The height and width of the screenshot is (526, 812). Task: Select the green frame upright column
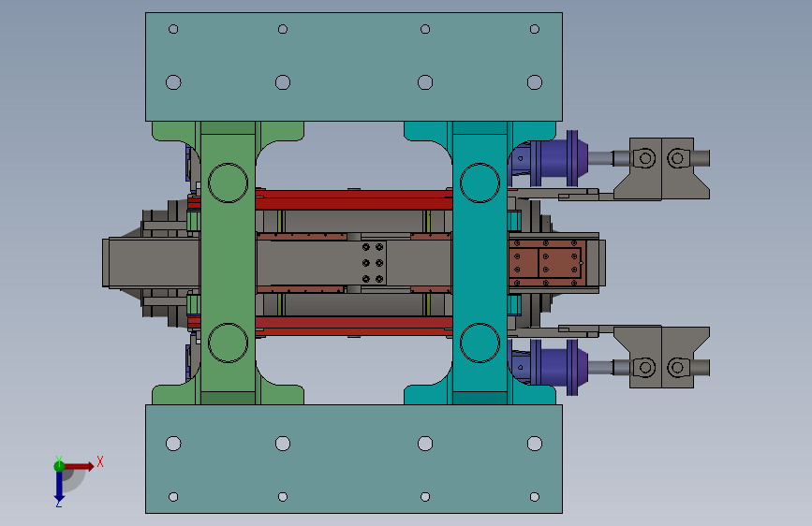pyautogui.click(x=228, y=263)
